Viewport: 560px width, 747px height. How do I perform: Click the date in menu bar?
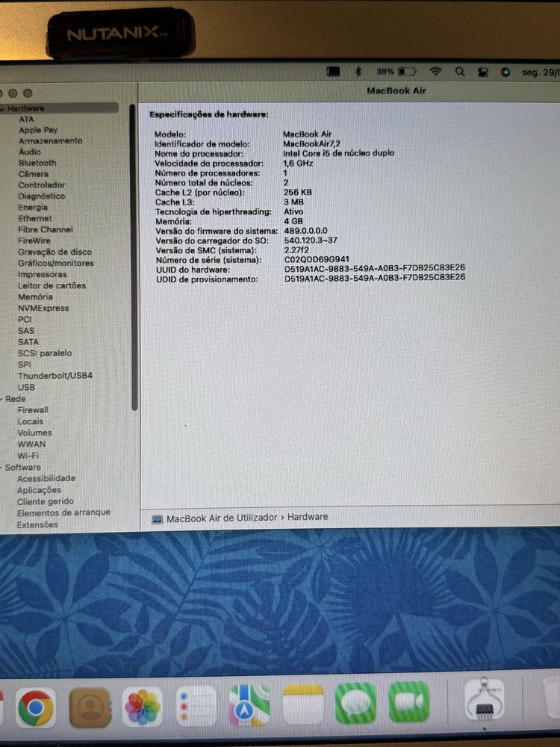point(541,72)
